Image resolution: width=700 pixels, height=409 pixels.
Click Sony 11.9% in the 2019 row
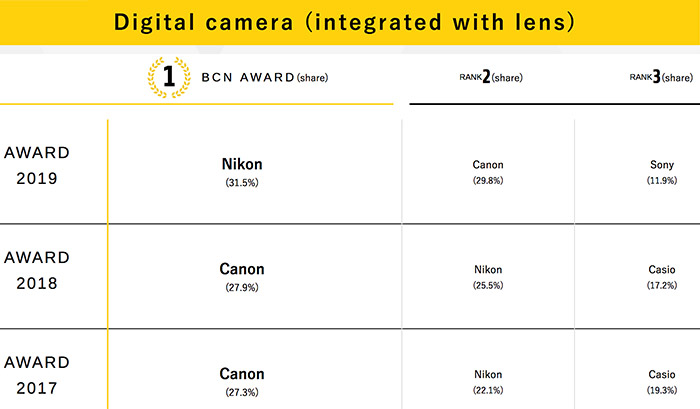pyautogui.click(x=662, y=172)
